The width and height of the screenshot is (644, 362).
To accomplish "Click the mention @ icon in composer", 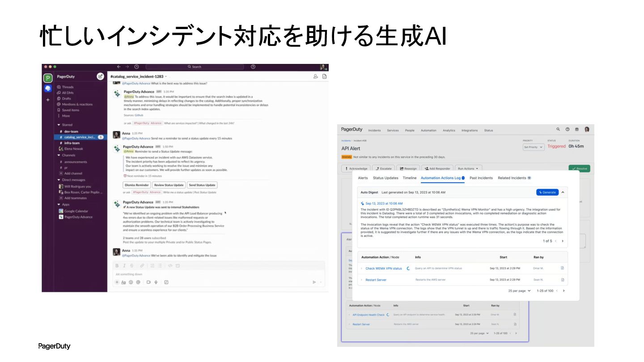I will (x=138, y=282).
